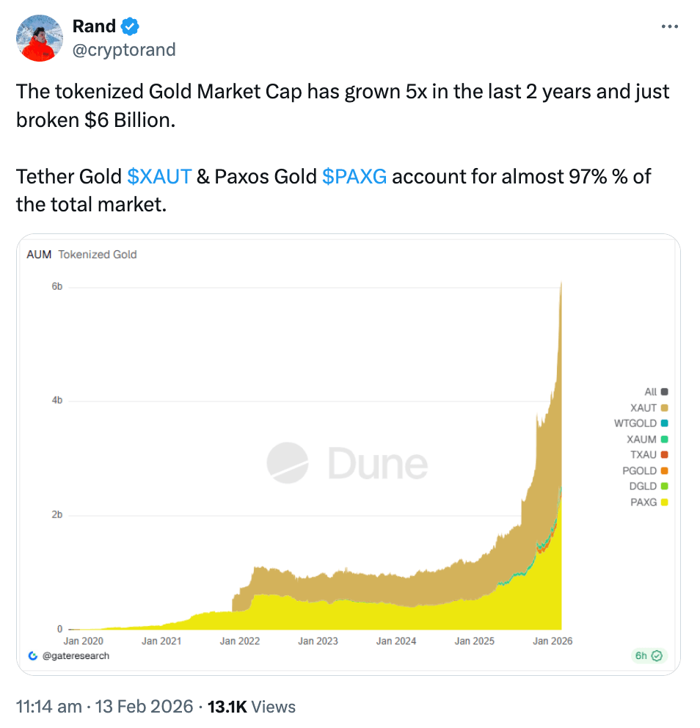
Task: Click the blue verified badge
Action: coord(131,26)
